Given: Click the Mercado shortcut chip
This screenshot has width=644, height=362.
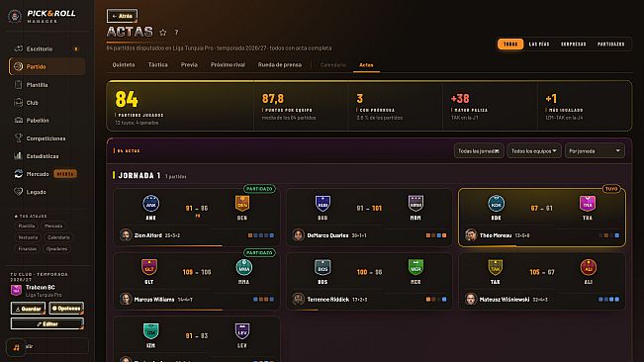Looking at the screenshot, I should click(53, 226).
